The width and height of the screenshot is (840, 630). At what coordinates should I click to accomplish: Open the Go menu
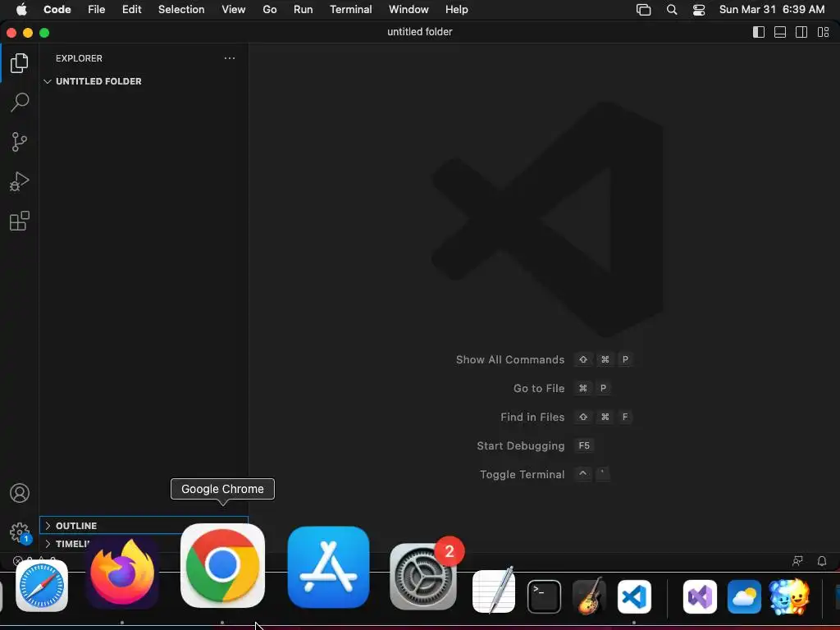click(x=269, y=10)
